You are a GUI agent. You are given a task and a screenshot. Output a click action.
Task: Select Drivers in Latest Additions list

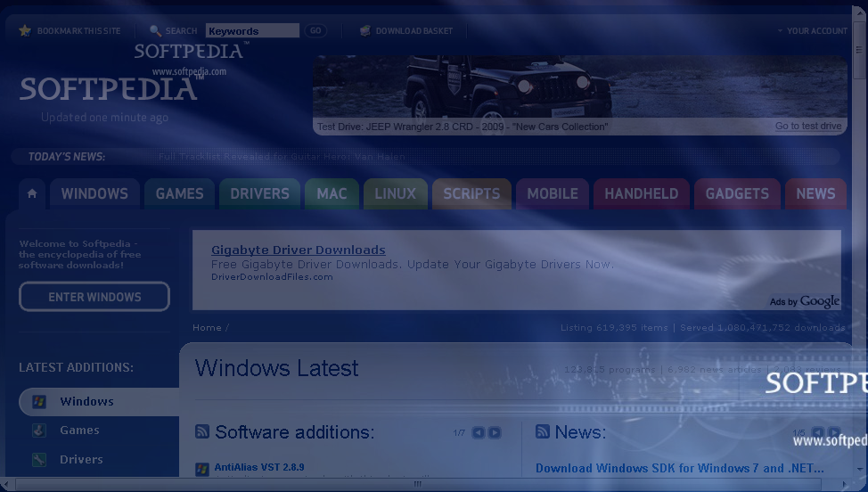81,459
